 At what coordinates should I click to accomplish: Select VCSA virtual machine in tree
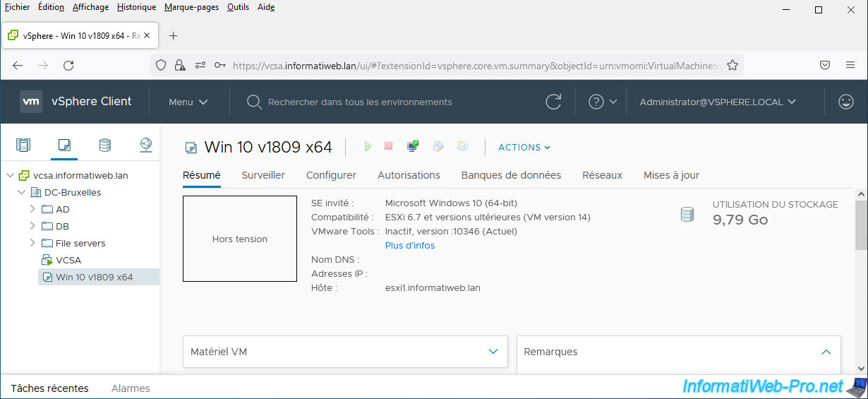point(68,260)
